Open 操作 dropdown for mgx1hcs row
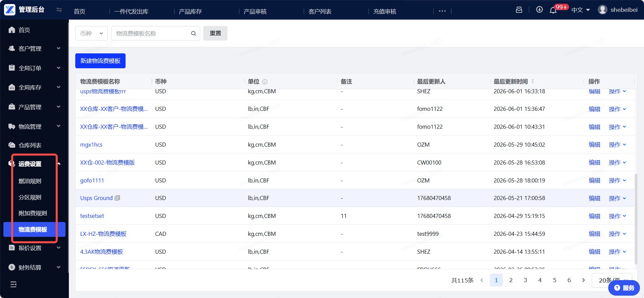 (x=618, y=145)
